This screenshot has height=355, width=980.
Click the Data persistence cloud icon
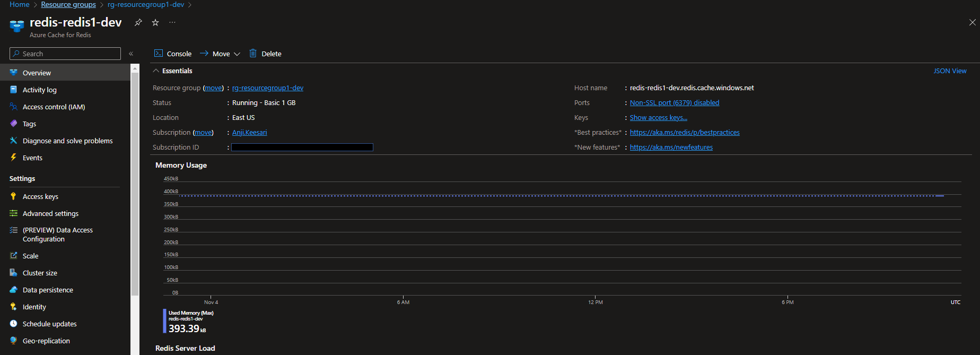point(13,290)
